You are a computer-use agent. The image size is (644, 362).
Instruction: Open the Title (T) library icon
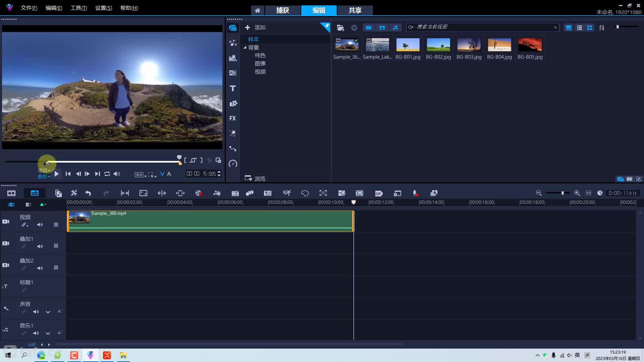pos(233,88)
